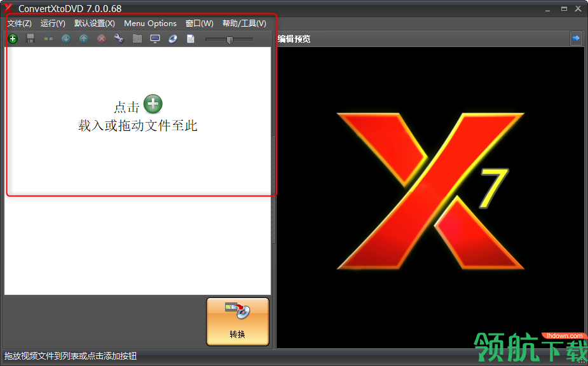Click the save project floppy disk icon
Screen dimensions: 588x366
click(x=31, y=38)
